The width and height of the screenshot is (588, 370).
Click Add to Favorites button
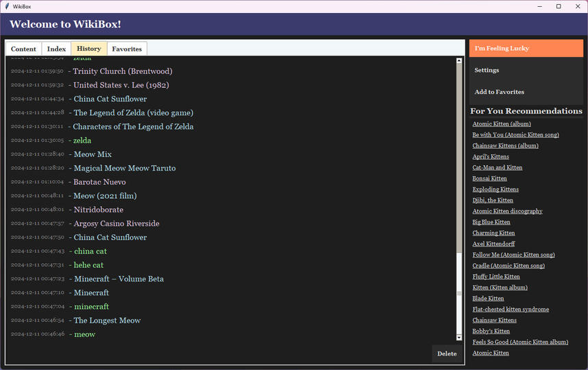(499, 92)
